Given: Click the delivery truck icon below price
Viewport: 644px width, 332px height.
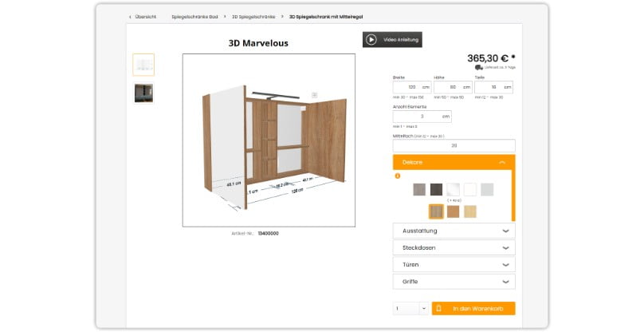Looking at the screenshot, I should click(478, 68).
